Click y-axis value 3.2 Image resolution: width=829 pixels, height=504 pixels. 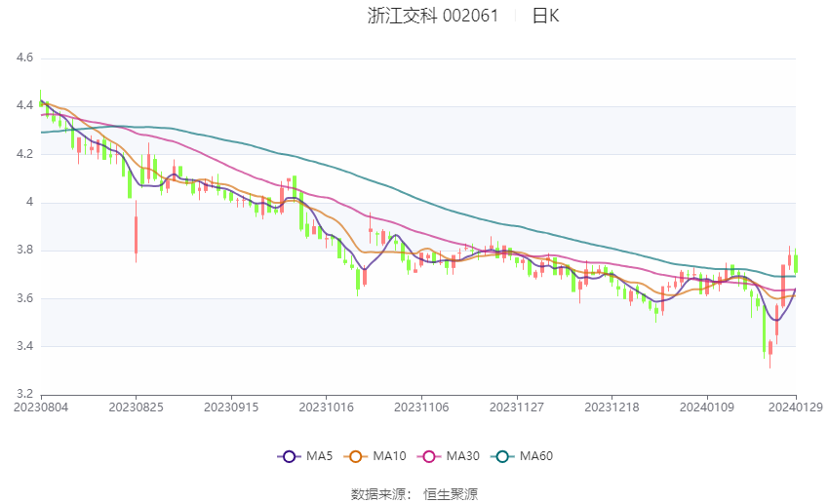[x=24, y=394]
